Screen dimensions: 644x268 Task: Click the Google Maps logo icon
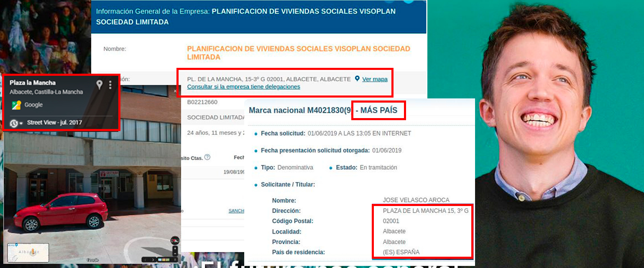[x=16, y=105]
